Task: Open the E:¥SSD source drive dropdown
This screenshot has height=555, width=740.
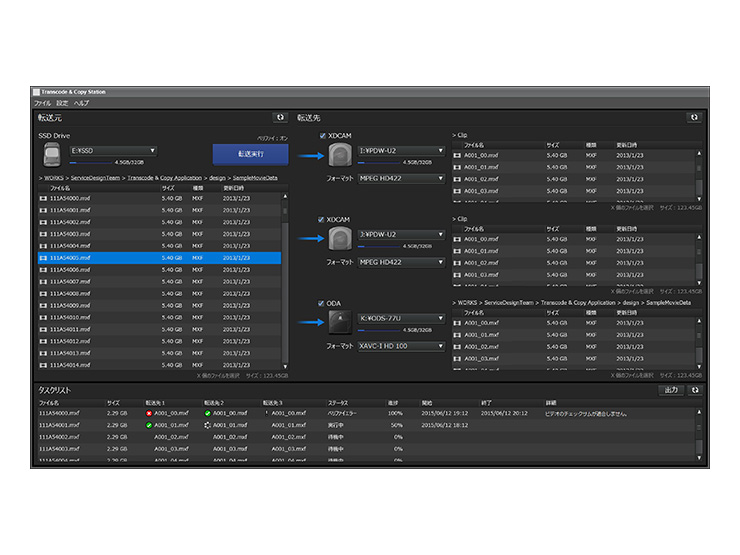Action: pyautogui.click(x=112, y=151)
